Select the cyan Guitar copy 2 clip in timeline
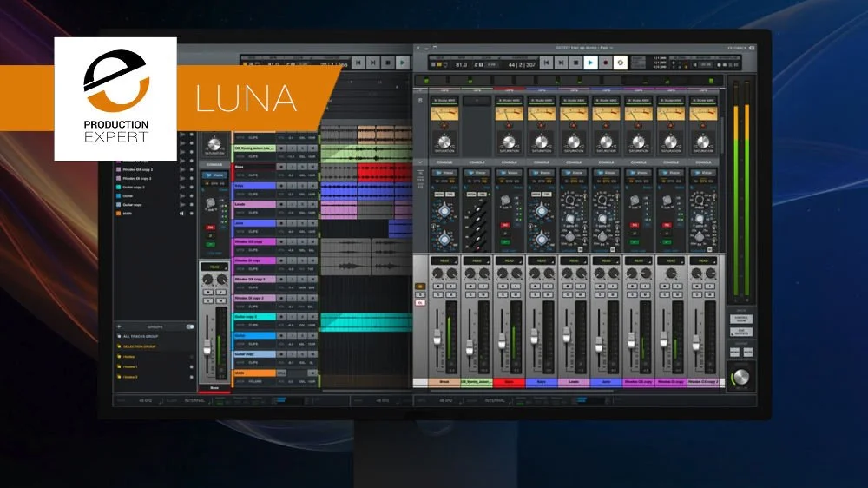The width and height of the screenshot is (868, 488). point(366,322)
